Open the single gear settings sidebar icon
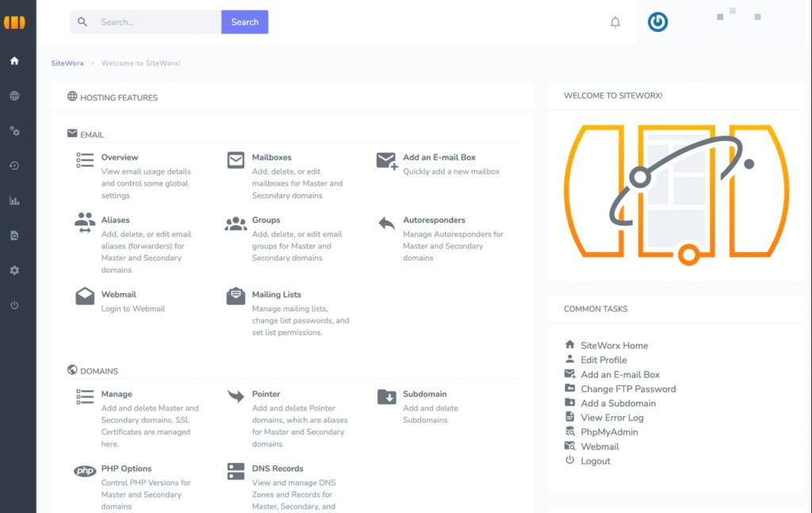Image resolution: width=812 pixels, height=513 pixels. 14,270
